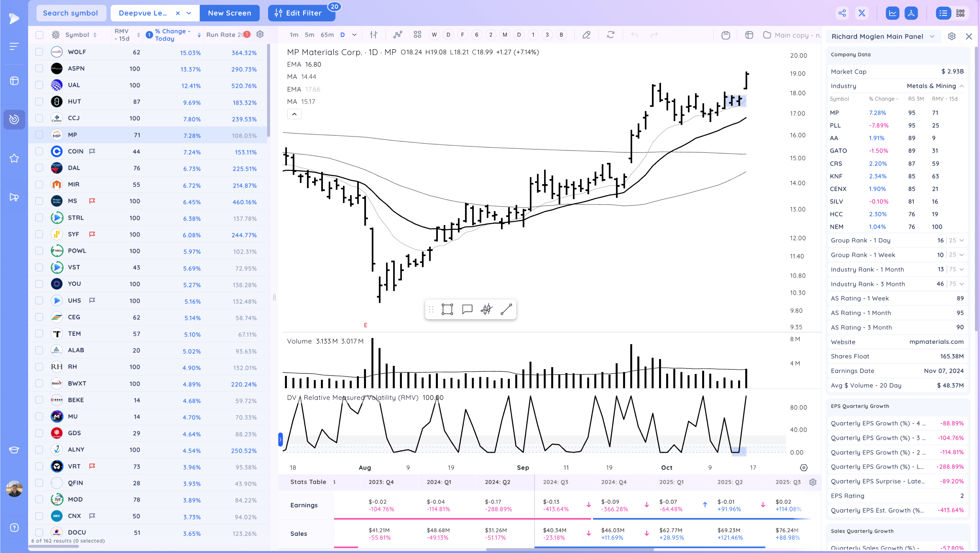
Task: Click the horizontal scrollbar under stats table
Action: click(570, 549)
